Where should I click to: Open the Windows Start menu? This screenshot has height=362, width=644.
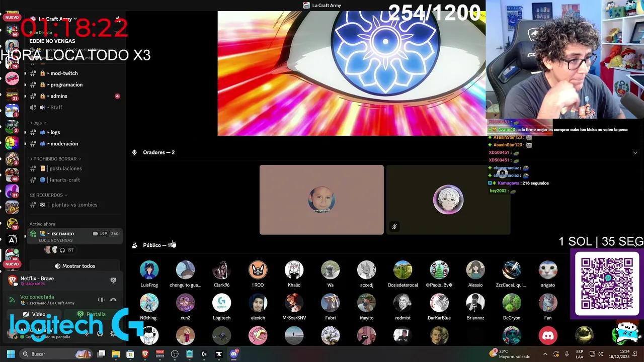[x=11, y=354]
